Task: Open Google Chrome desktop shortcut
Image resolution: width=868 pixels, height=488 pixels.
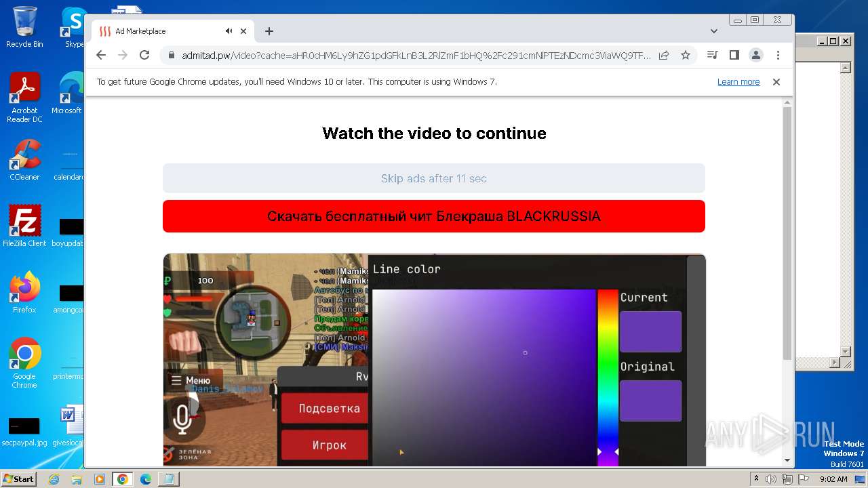Action: (24, 363)
